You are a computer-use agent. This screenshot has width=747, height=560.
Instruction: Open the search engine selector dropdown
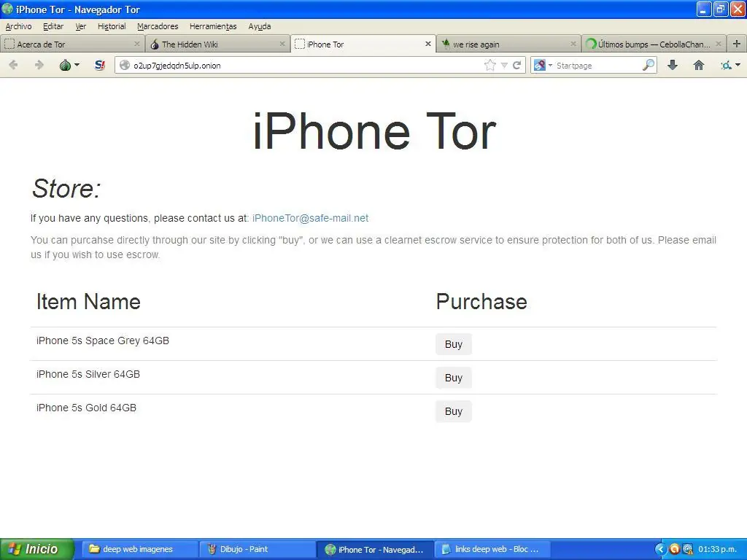tap(543, 65)
